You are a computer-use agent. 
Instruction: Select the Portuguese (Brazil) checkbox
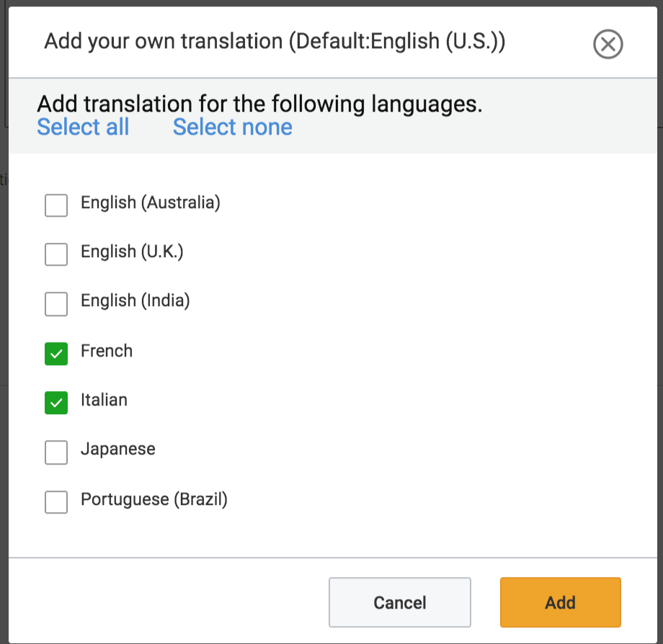(x=56, y=502)
